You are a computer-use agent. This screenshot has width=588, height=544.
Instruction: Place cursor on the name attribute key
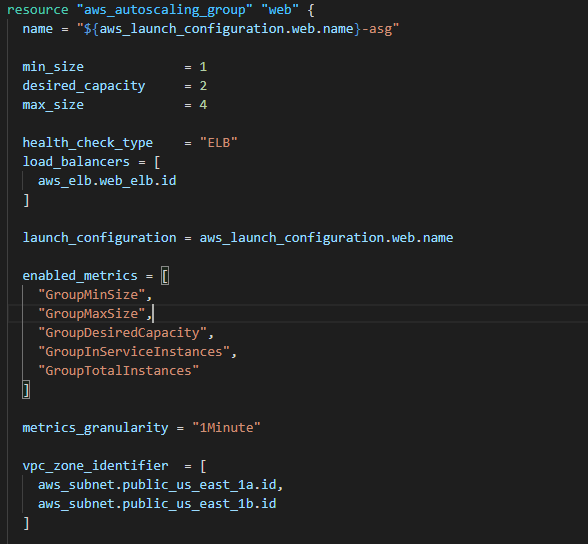click(x=38, y=29)
